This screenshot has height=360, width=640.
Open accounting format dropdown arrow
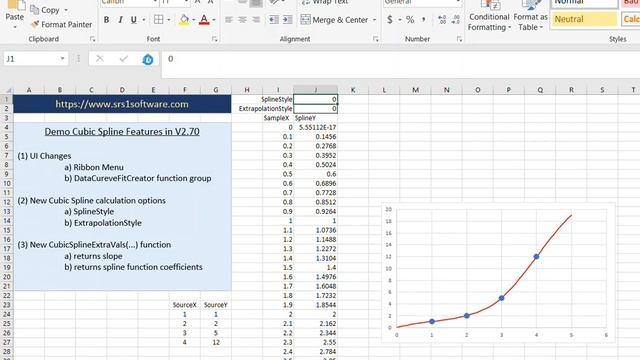pyautogui.click(x=400, y=20)
